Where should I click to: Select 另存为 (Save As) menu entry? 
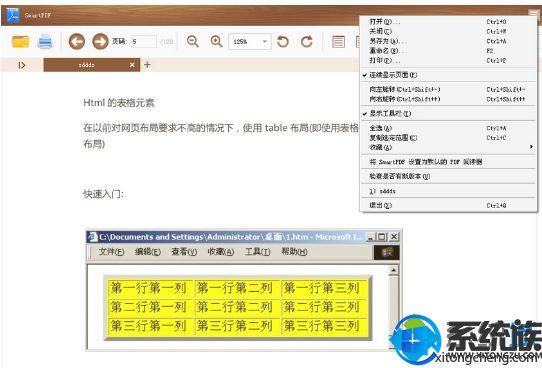[449, 41]
